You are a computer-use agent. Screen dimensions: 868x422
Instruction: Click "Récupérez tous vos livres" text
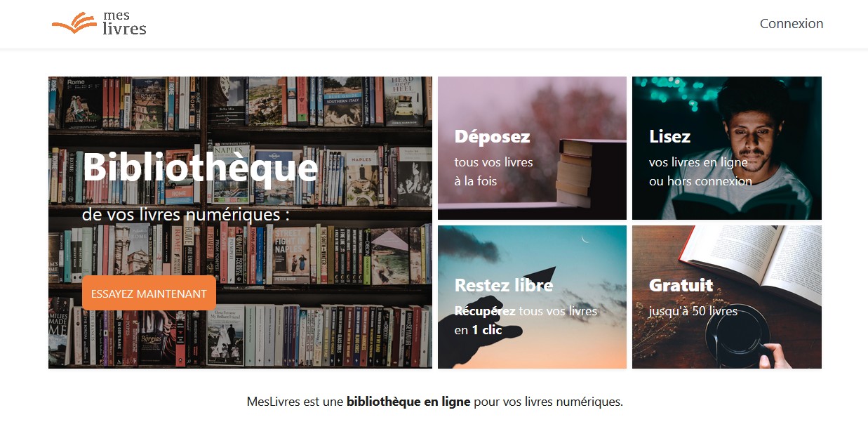pos(526,310)
